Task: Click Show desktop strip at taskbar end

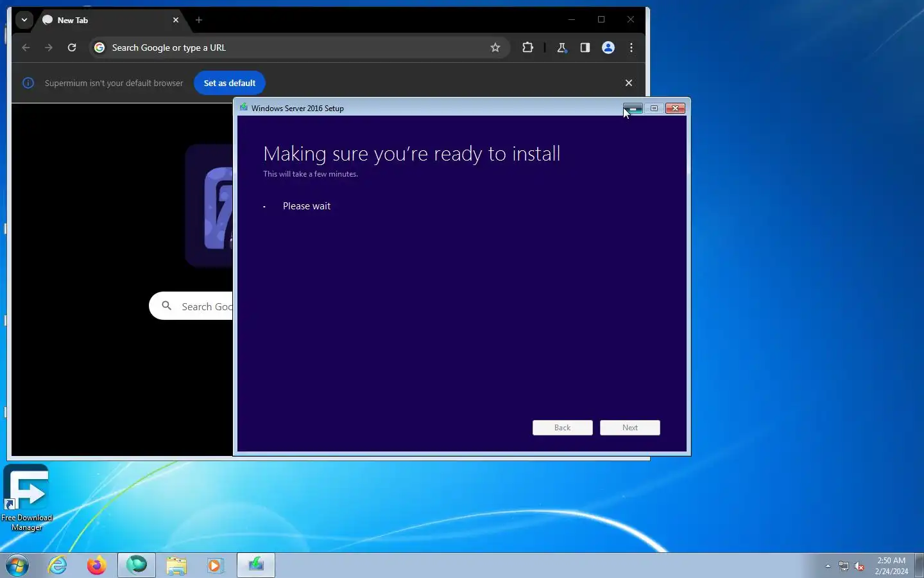Action: pyautogui.click(x=919, y=565)
